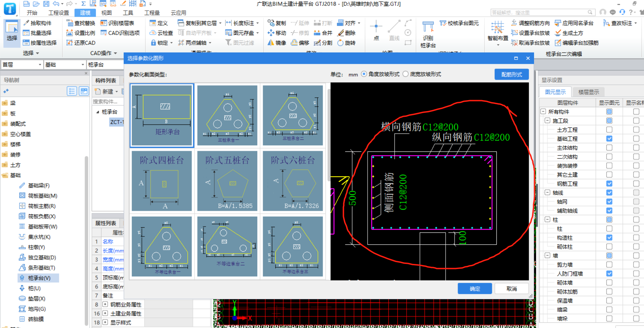Click 生成土方 generate earthwork
This screenshot has height=328, width=644.
pyautogui.click(x=569, y=33)
